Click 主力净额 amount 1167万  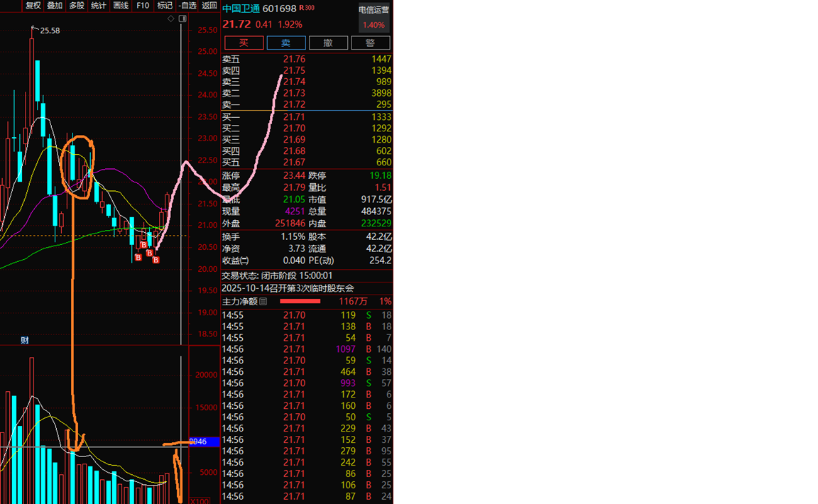(x=353, y=302)
